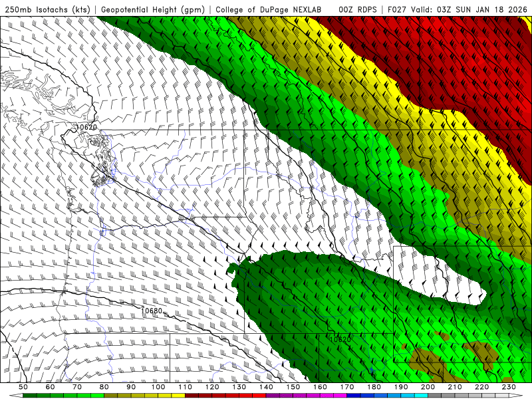Click the '200' tick on the color scale
532x399 pixels.
click(428, 387)
